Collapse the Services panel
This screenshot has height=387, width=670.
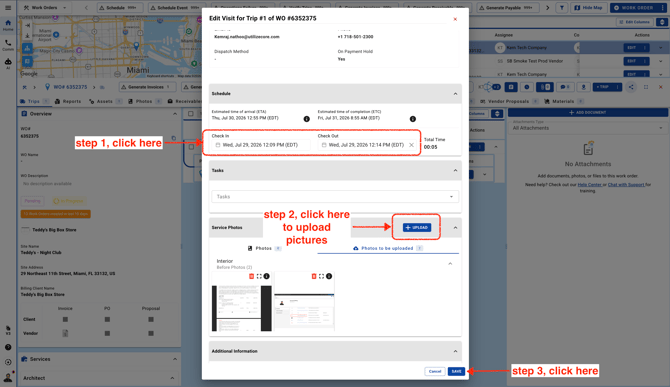(x=175, y=359)
